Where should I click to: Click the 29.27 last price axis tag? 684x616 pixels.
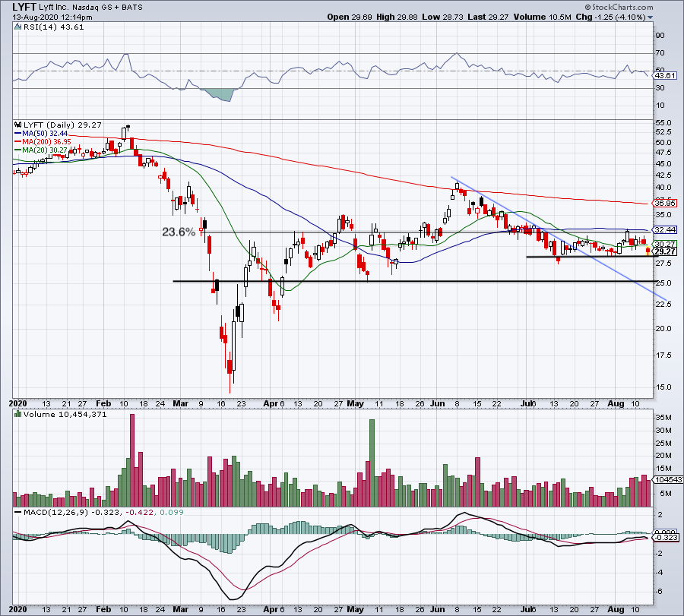click(x=665, y=251)
